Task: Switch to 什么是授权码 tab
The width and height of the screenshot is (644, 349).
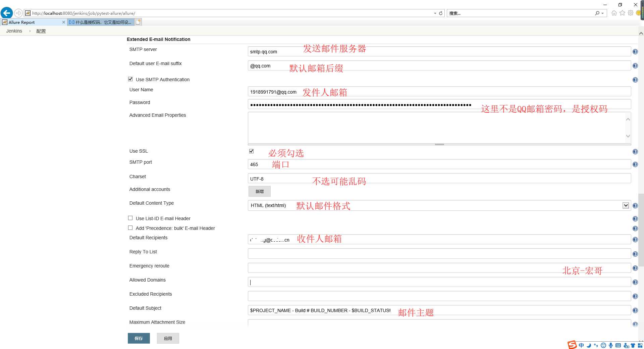Action: [x=101, y=22]
